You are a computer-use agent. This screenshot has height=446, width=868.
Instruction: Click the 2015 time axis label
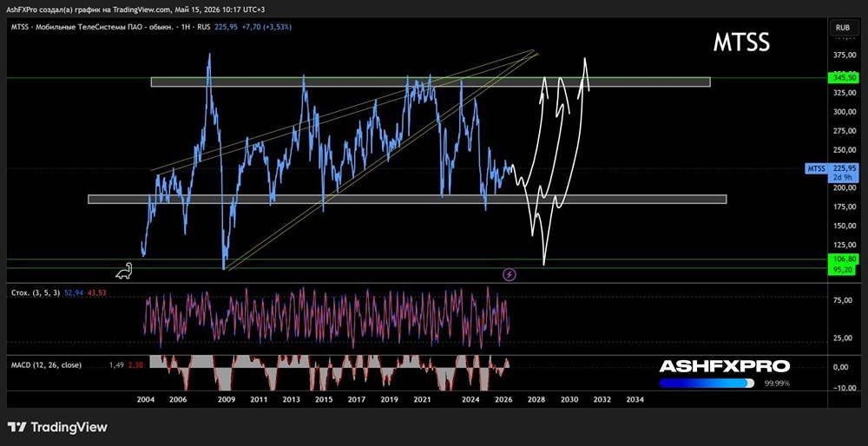(324, 399)
